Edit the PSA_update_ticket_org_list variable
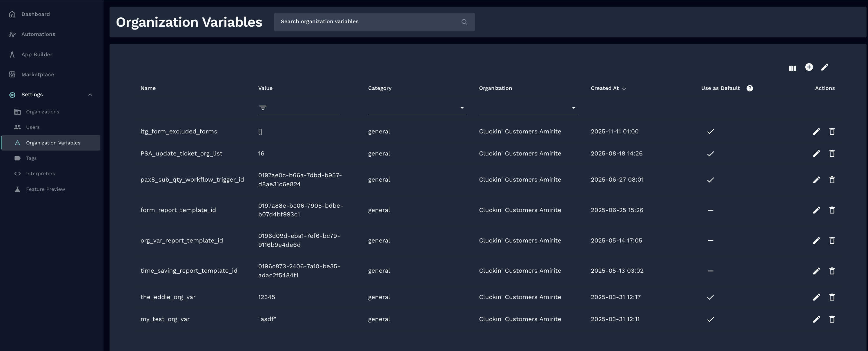The image size is (868, 351). (816, 153)
